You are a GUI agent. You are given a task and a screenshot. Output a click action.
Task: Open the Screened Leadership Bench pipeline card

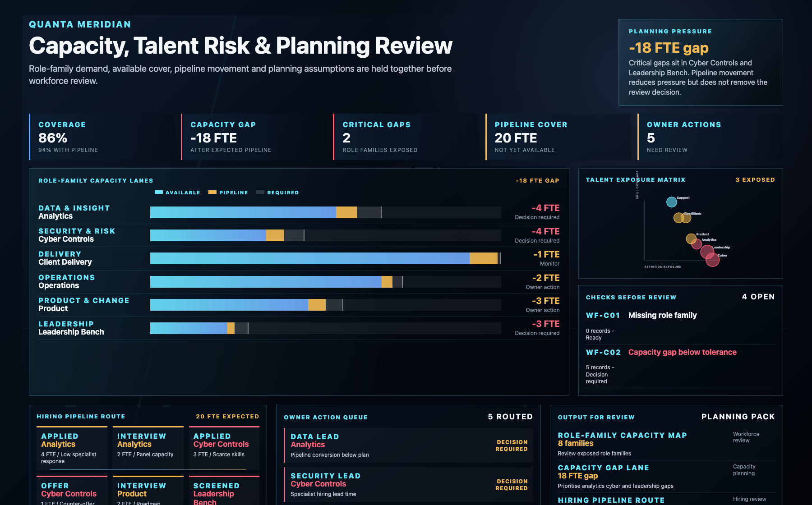point(224,491)
